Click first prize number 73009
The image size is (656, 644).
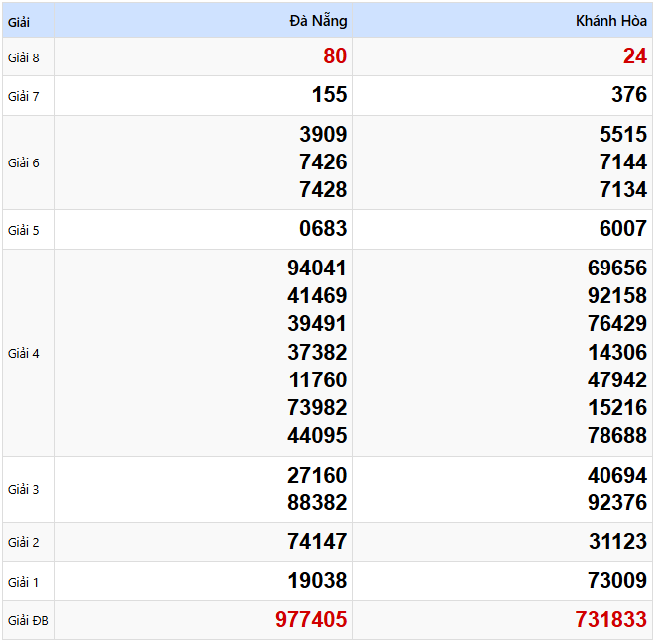pyautogui.click(x=616, y=581)
